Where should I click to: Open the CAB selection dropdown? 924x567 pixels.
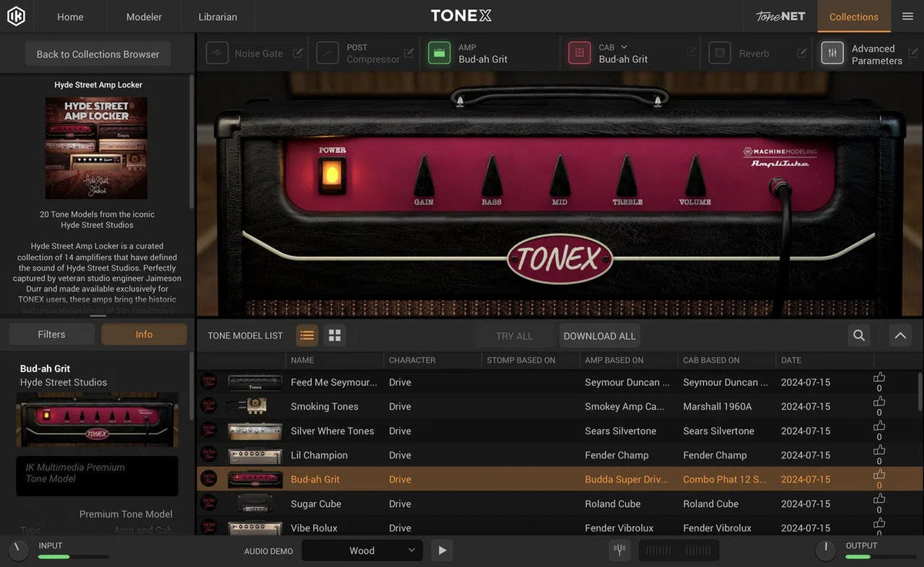pyautogui.click(x=624, y=46)
